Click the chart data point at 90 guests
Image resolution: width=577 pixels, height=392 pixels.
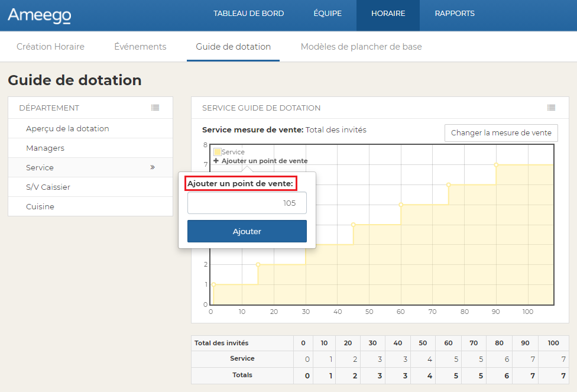(x=496, y=165)
